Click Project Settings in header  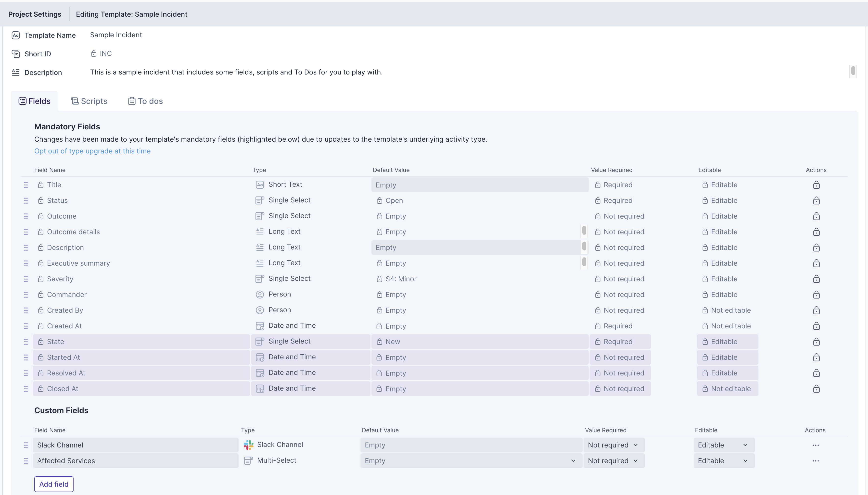pyautogui.click(x=35, y=14)
